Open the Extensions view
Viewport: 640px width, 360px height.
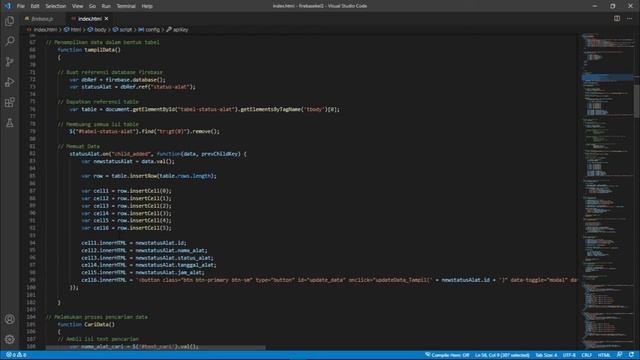(9, 102)
